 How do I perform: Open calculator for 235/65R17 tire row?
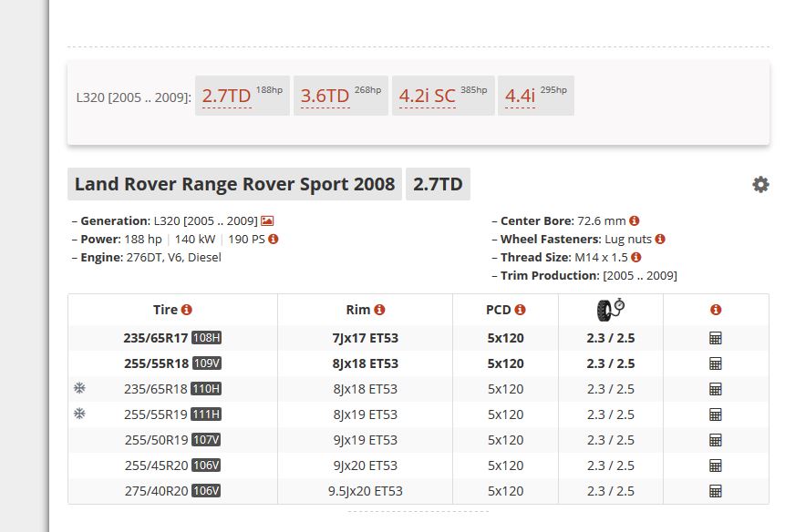click(716, 338)
